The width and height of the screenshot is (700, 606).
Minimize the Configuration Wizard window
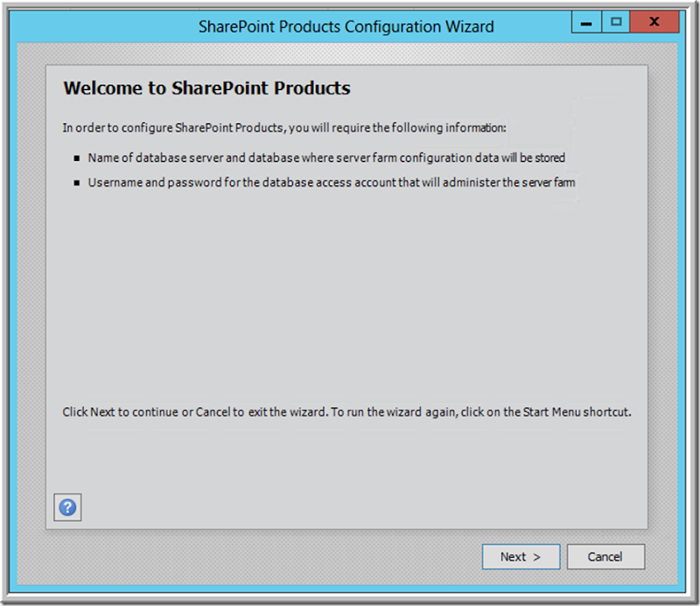pyautogui.click(x=586, y=22)
